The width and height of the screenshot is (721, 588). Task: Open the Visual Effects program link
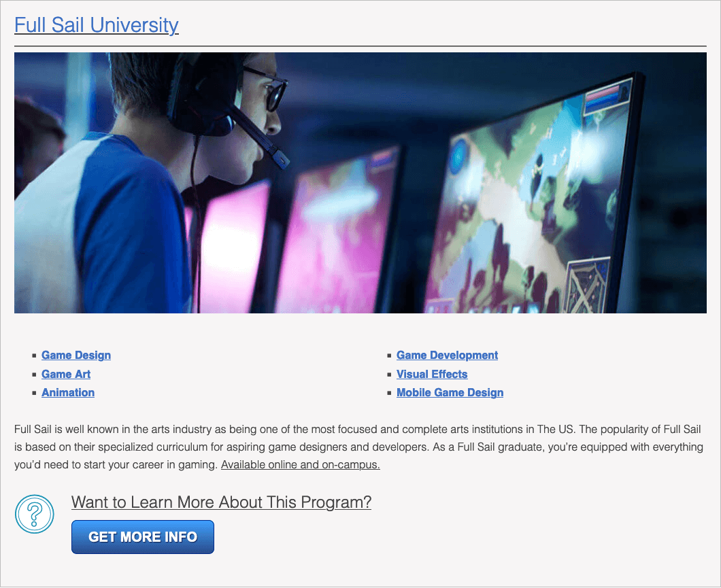432,374
